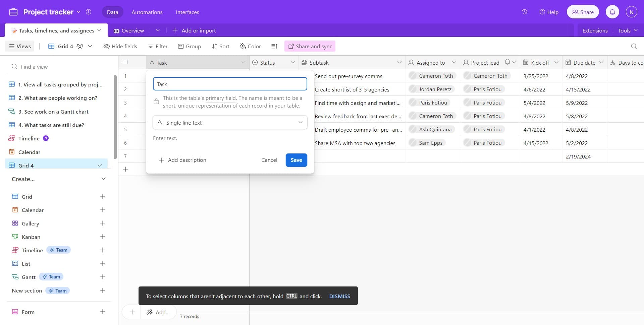Toggle the select-all records checkbox
This screenshot has height=325, width=644.
pyautogui.click(x=125, y=62)
